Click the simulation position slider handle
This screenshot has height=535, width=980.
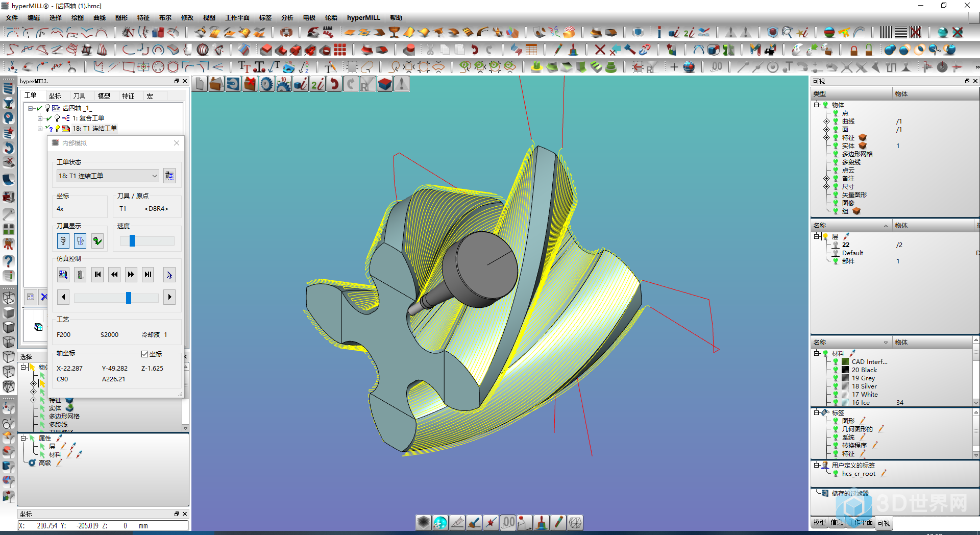click(x=129, y=298)
